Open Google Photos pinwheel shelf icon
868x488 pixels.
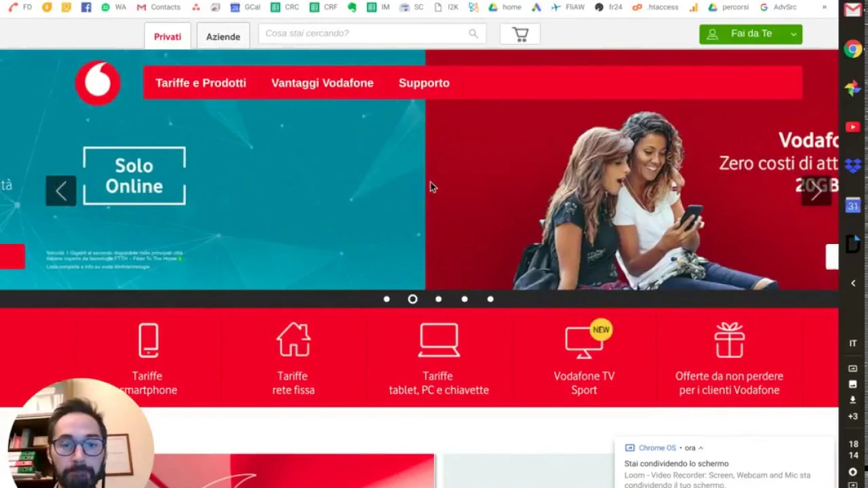[853, 88]
